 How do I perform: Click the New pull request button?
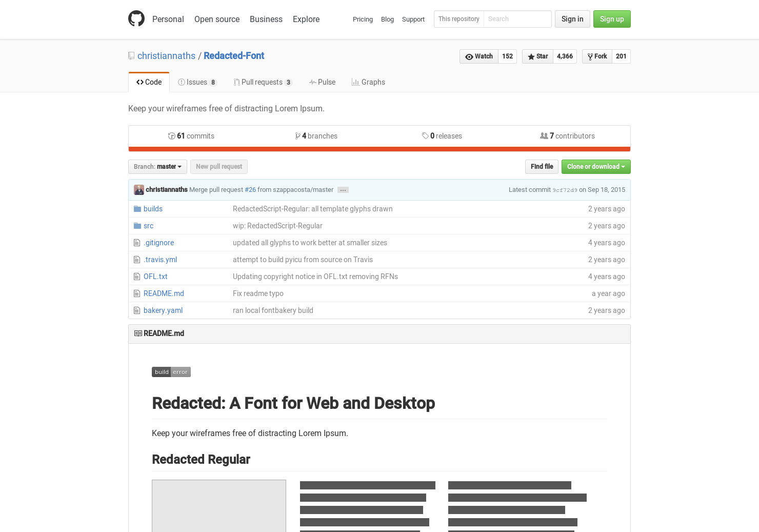pos(219,167)
